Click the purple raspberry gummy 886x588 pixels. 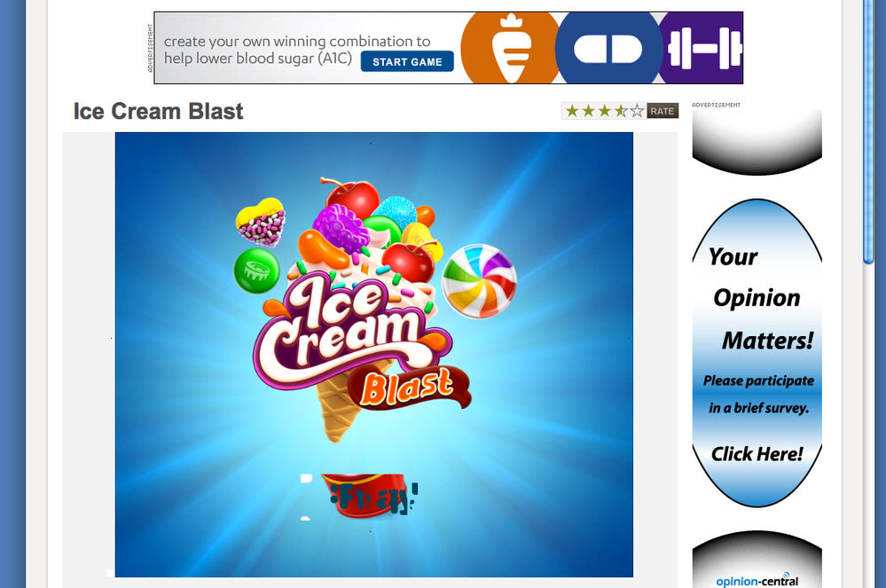pyautogui.click(x=341, y=227)
